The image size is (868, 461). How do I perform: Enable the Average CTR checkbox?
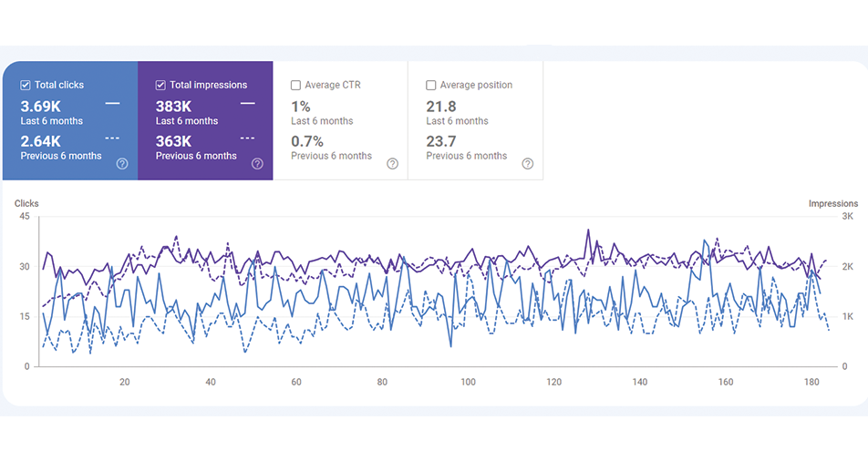tap(295, 85)
